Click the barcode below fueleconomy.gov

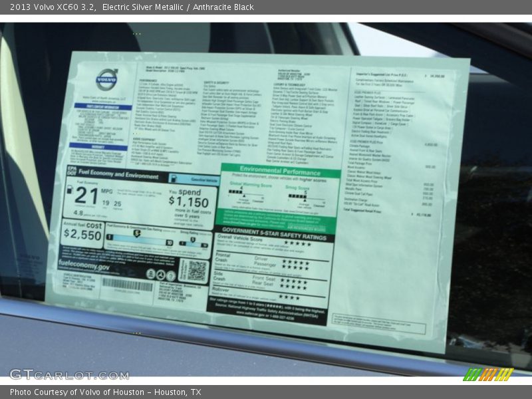pyautogui.click(x=126, y=285)
